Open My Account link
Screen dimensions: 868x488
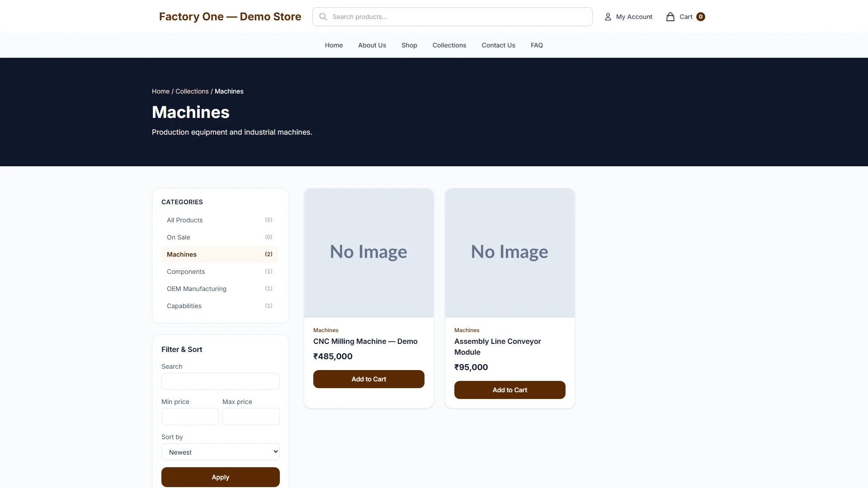(634, 17)
